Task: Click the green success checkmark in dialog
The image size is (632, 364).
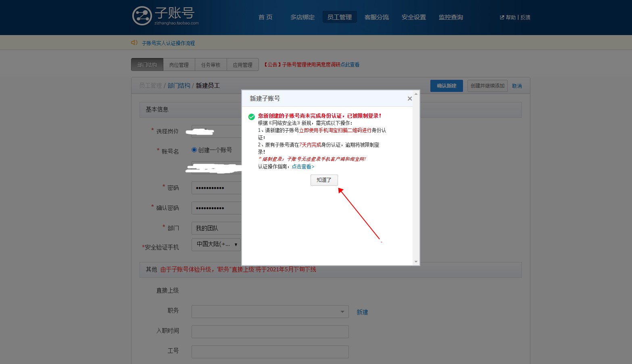Action: pos(251,116)
